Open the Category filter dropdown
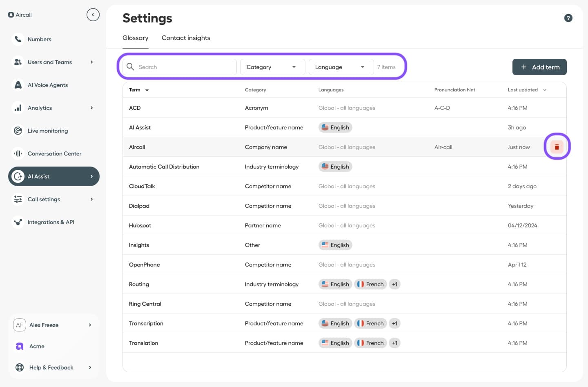588x387 pixels. click(272, 67)
